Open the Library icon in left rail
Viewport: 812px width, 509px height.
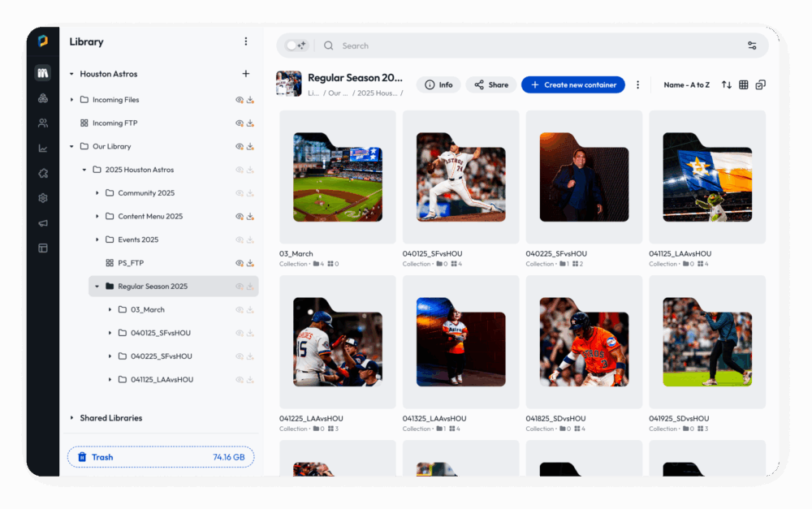tap(43, 73)
